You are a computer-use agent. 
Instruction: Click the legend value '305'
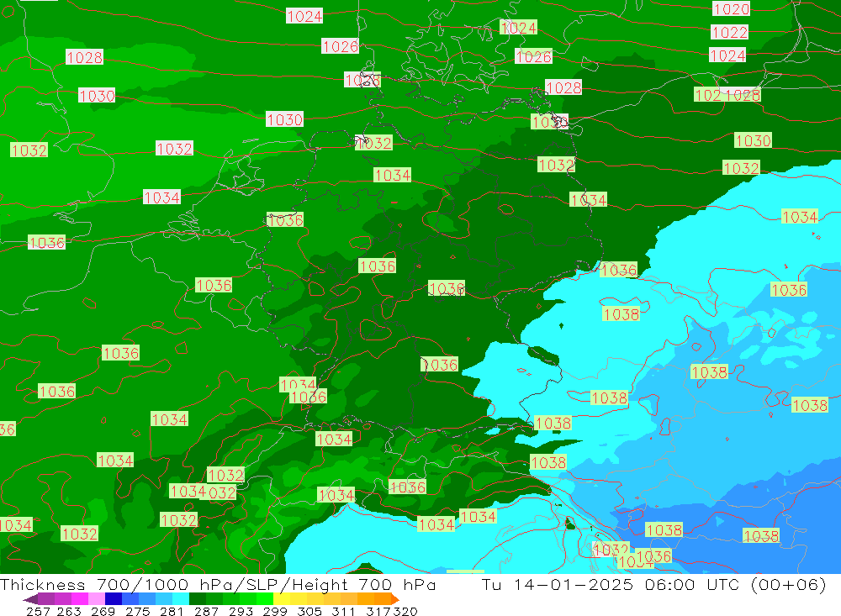[309, 612]
